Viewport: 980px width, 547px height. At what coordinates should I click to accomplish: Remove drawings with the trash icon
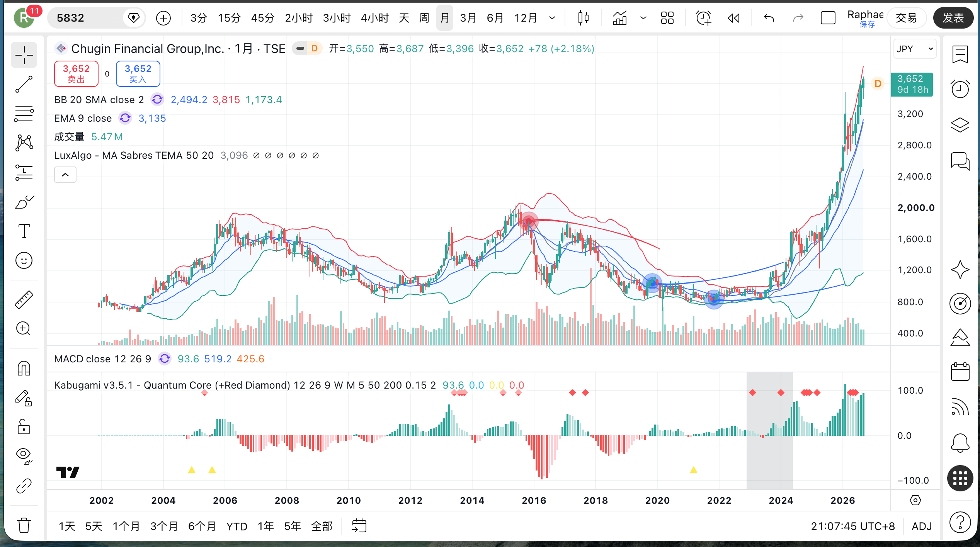point(24,525)
